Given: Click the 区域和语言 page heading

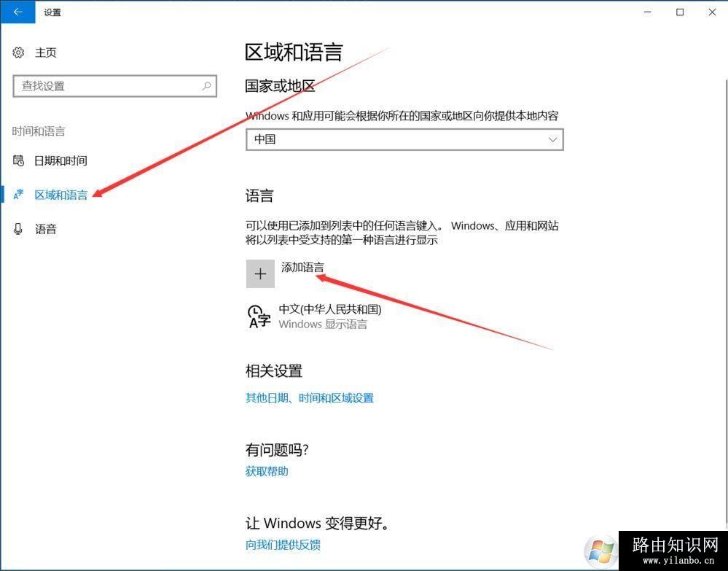Looking at the screenshot, I should coord(294,52).
